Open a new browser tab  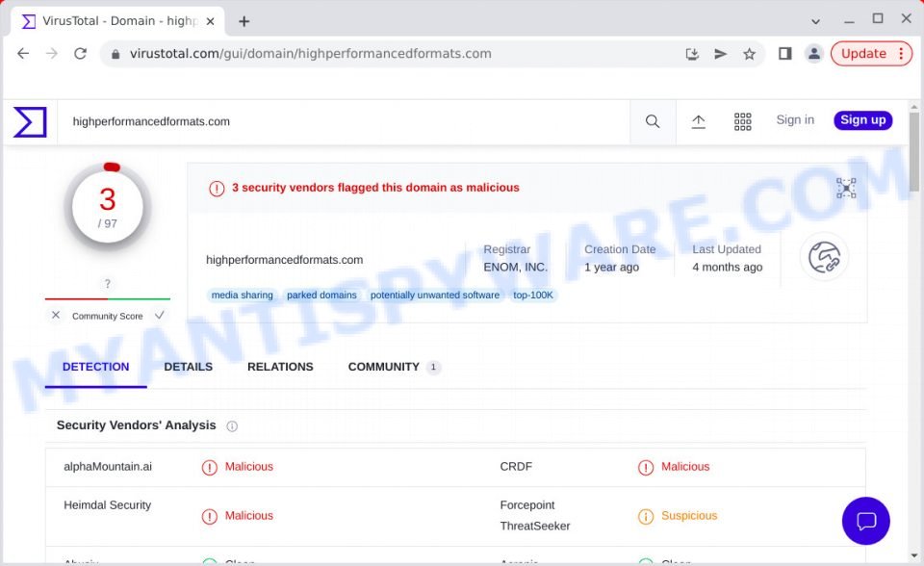(x=244, y=21)
